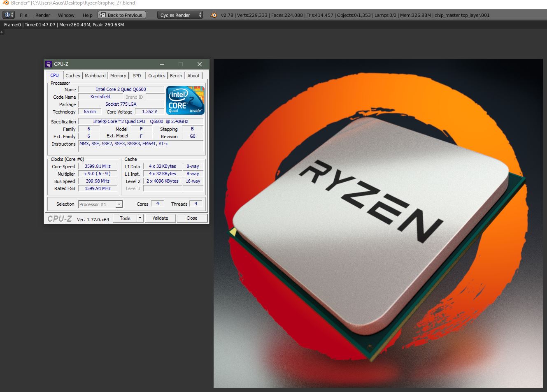Click the Rated FSB value 1599.91 MHz
The image size is (547, 392).
click(98, 188)
